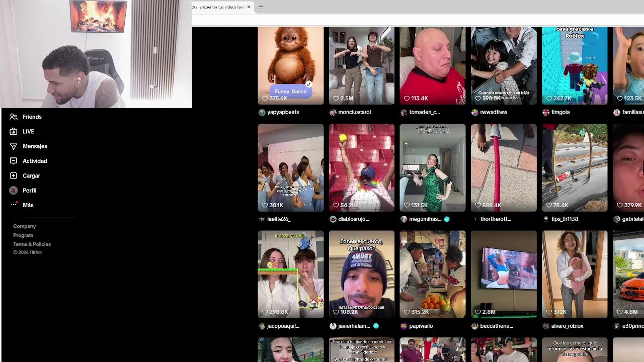This screenshot has height=362, width=644.
Task: Open thortherott... username link
Action: click(496, 219)
